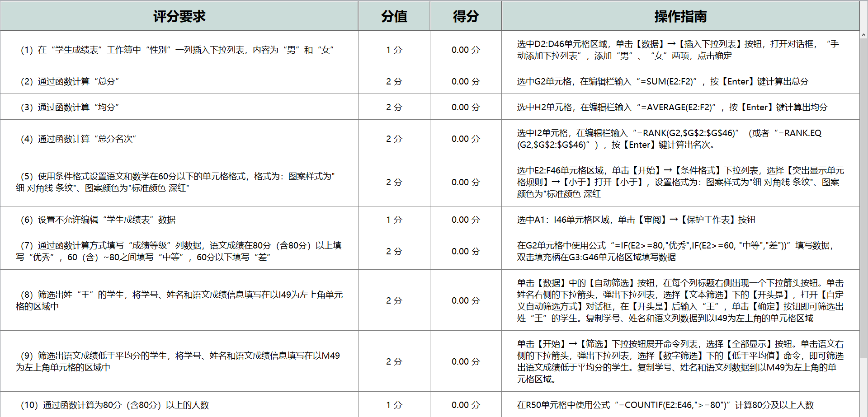Click the 2 分 value in row (8)
Image resolution: width=868 pixels, height=417 pixels.
[394, 300]
